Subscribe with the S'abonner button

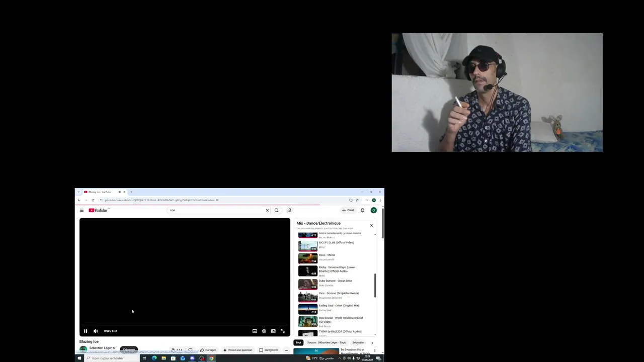(x=129, y=349)
